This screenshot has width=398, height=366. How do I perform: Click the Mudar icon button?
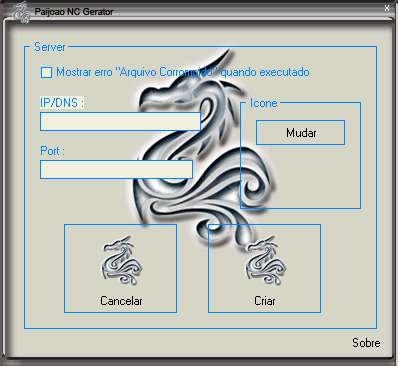pyautogui.click(x=300, y=133)
